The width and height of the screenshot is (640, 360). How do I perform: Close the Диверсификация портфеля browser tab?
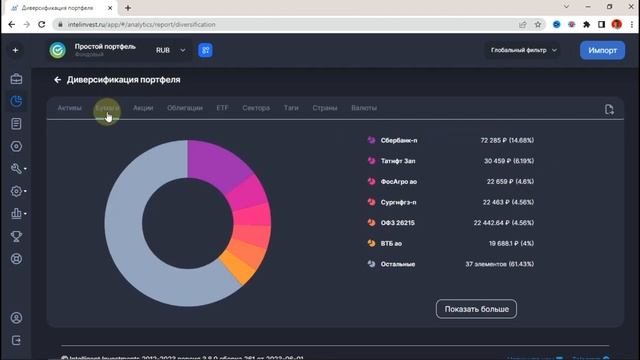[110, 8]
